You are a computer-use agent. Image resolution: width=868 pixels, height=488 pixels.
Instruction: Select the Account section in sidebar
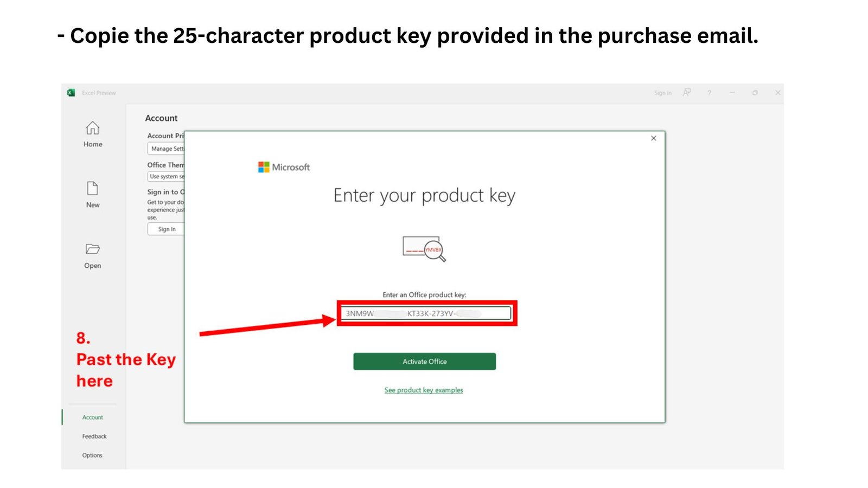click(x=92, y=417)
